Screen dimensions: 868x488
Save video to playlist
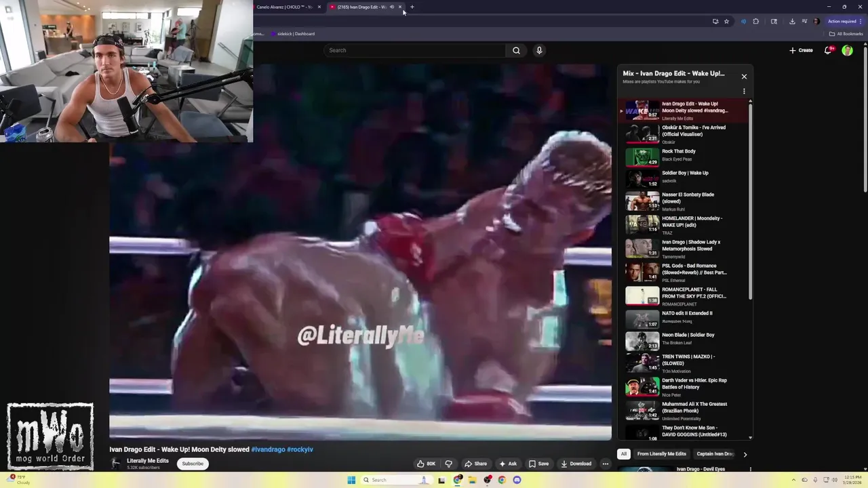538,464
